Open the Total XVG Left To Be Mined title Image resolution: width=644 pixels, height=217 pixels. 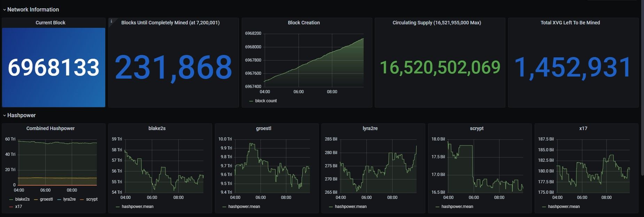tap(570, 23)
